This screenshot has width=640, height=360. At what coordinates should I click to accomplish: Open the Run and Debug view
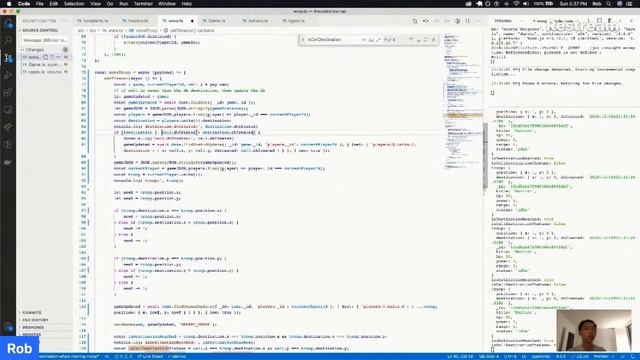click(8, 76)
